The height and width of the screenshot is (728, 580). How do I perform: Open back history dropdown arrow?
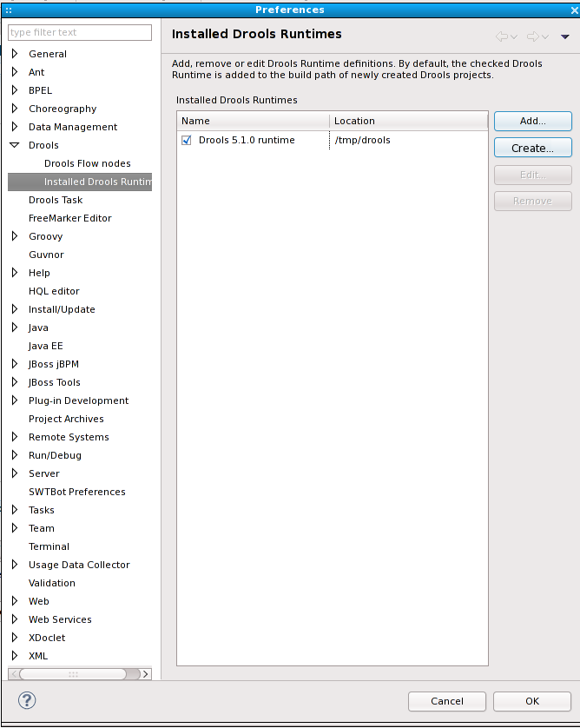[x=514, y=36]
